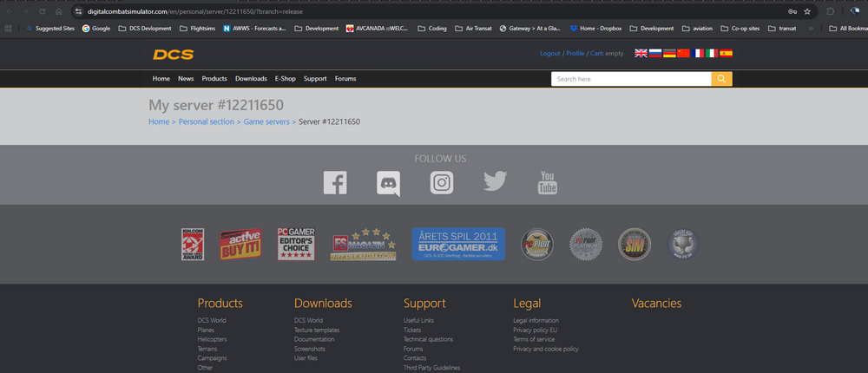Open the Downloads nav menu item
Screen dimensions: 868x373
point(251,79)
